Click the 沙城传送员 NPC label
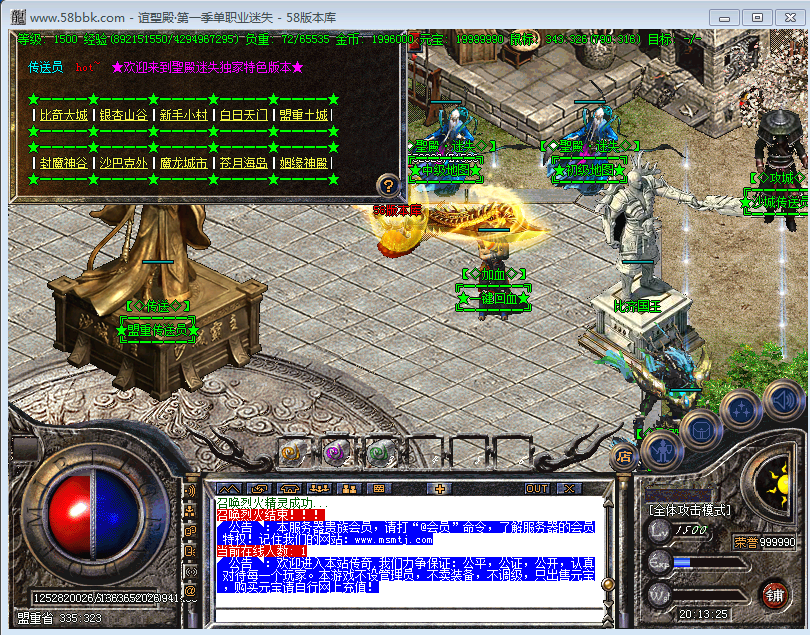Viewport: 810px width, 635px height. [x=775, y=202]
